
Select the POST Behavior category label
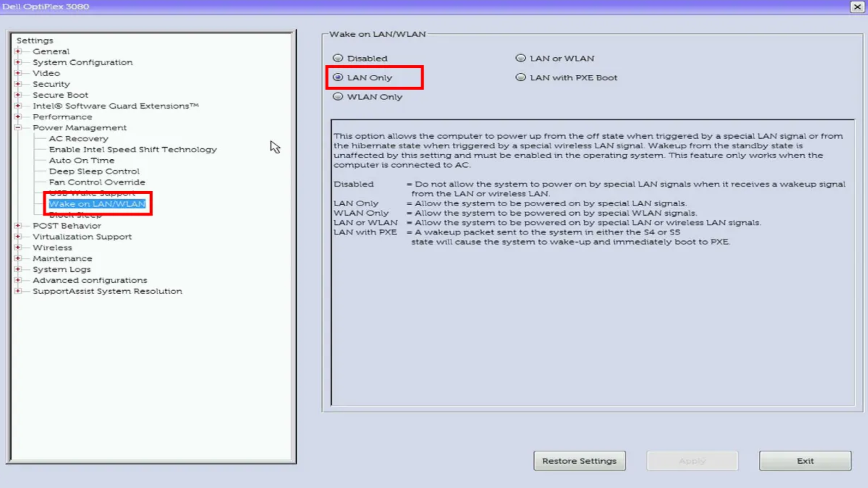67,226
